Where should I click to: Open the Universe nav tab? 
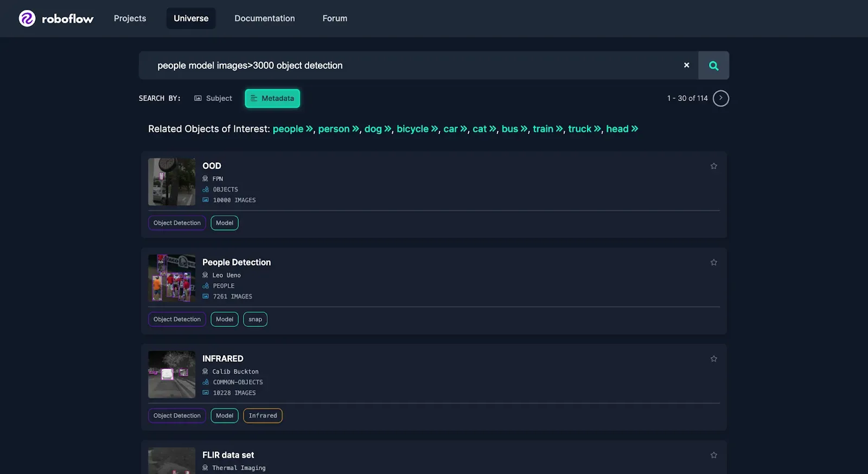(x=191, y=18)
